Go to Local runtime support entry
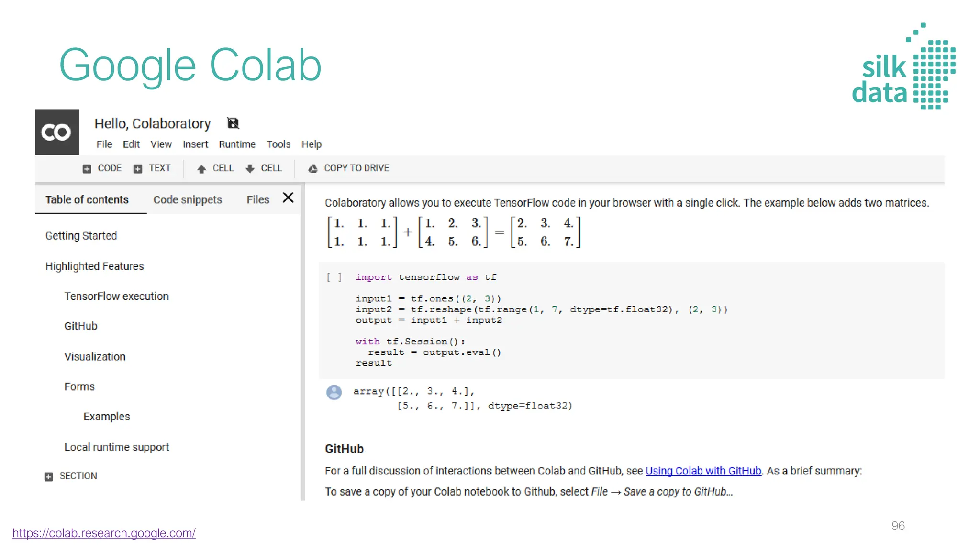Viewport: 980px width, 551px height. click(117, 447)
